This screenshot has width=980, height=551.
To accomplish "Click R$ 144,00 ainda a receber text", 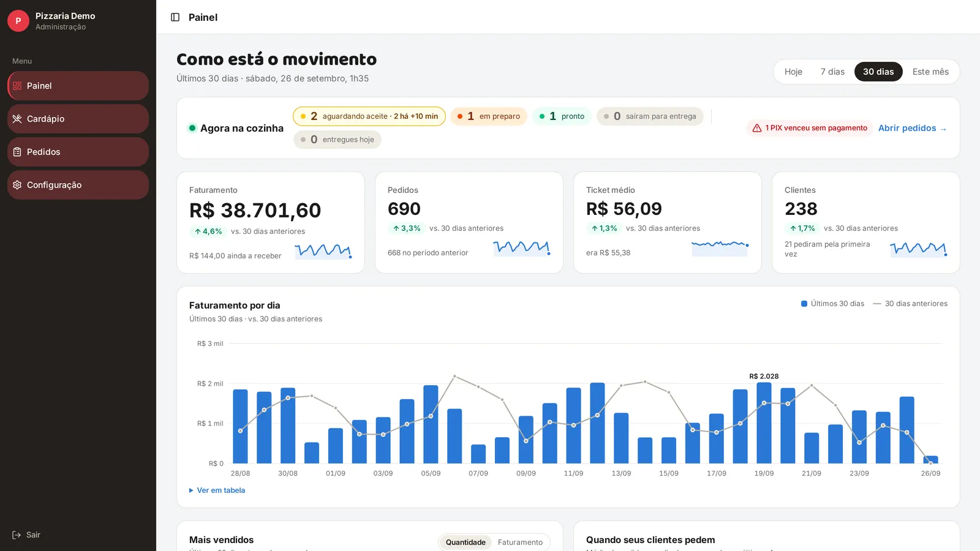I will (x=235, y=256).
